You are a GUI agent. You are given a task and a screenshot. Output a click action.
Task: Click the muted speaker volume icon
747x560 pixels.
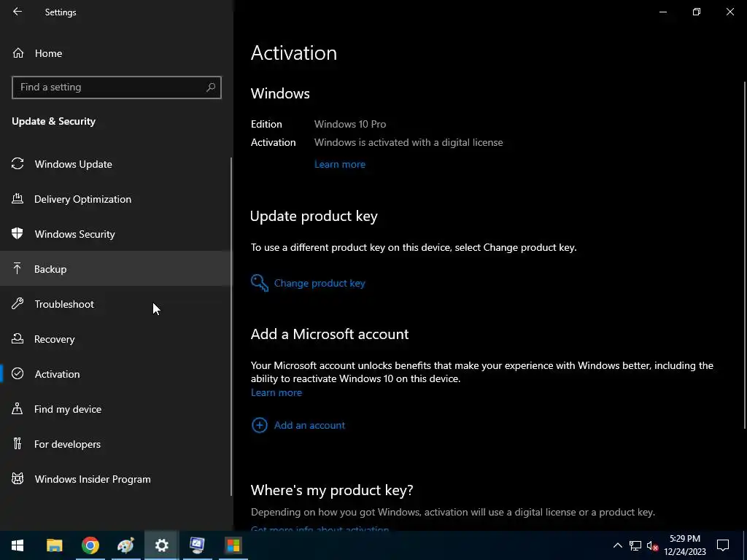(652, 545)
